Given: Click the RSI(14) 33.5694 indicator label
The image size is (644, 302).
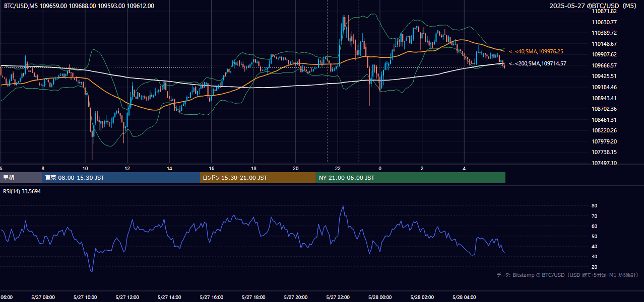Looking at the screenshot, I should [x=22, y=191].
